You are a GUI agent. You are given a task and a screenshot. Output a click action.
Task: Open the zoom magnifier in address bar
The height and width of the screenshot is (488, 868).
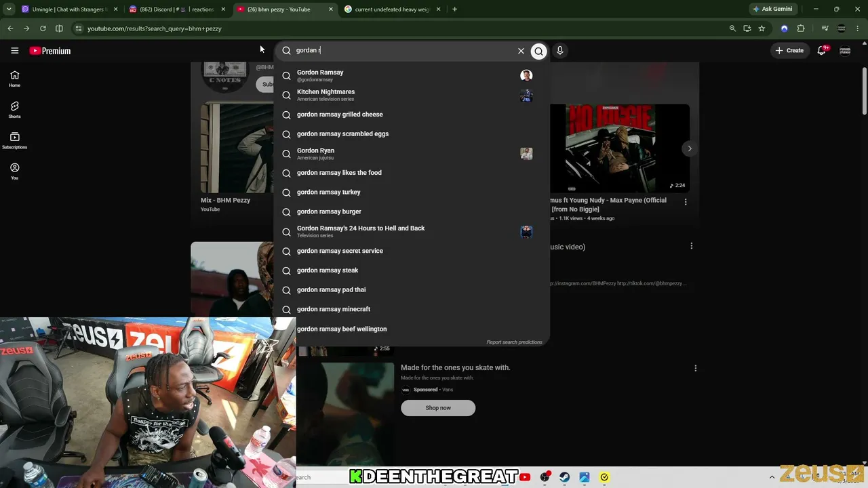click(732, 28)
